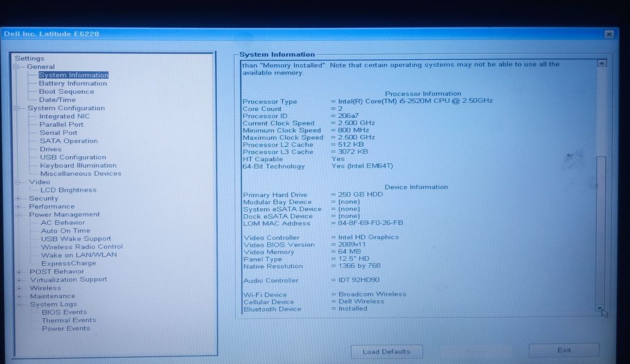Click the Wi-Fi Device value Broadcom Wireless

point(372,295)
